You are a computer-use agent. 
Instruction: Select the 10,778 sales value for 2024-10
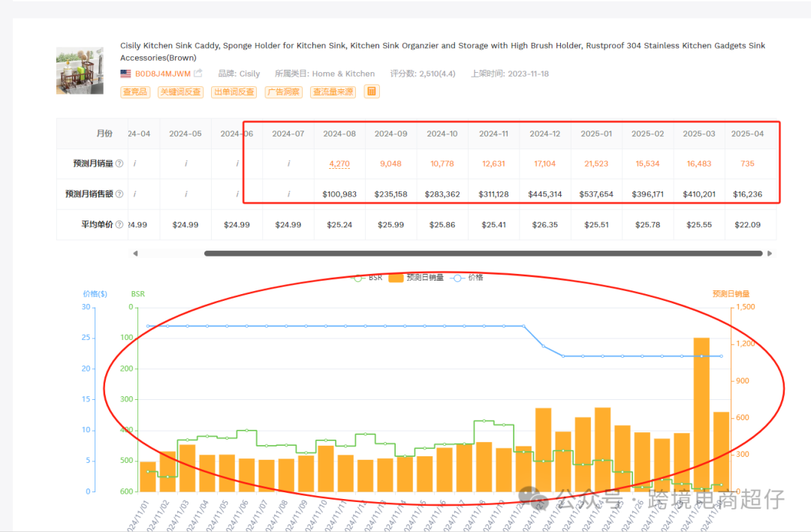coord(442,164)
